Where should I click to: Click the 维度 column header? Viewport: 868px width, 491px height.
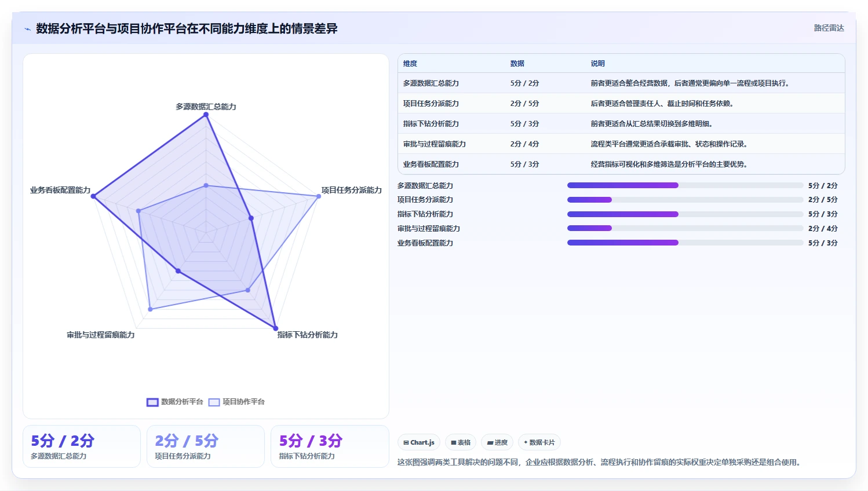410,64
